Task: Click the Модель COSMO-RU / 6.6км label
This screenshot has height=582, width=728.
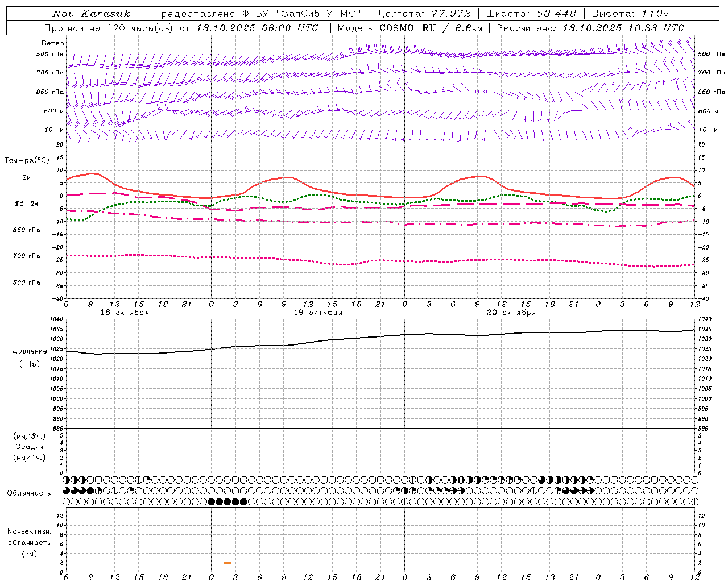Action: point(410,28)
